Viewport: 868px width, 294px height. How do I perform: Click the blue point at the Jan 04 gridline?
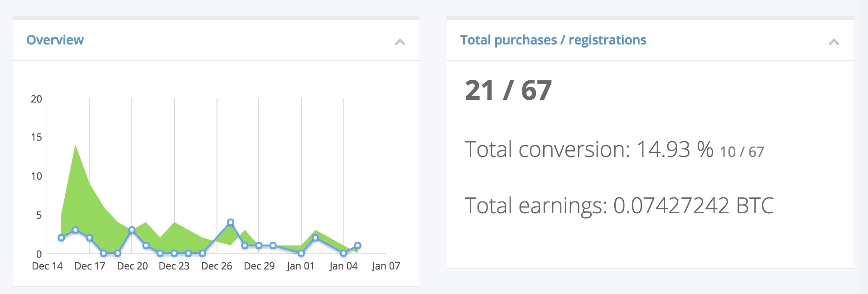coord(343,253)
